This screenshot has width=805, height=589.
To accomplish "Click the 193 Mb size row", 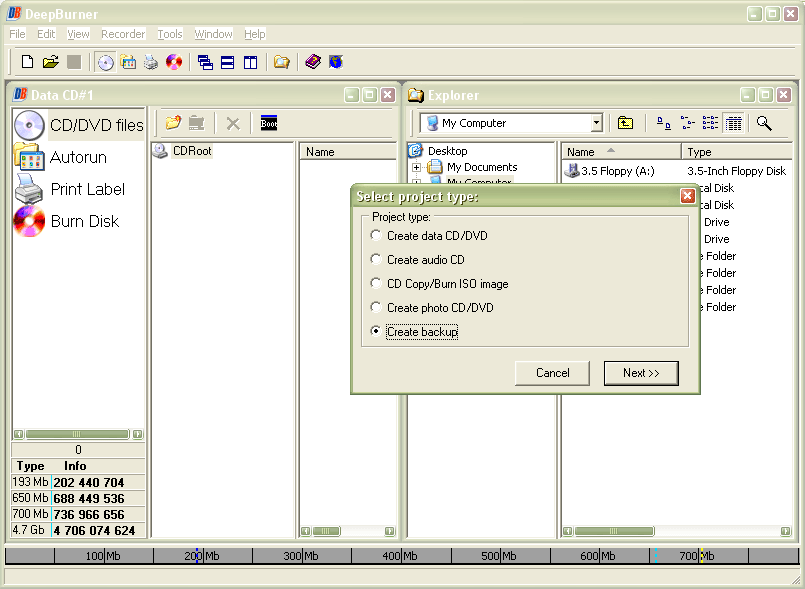I will [x=78, y=482].
